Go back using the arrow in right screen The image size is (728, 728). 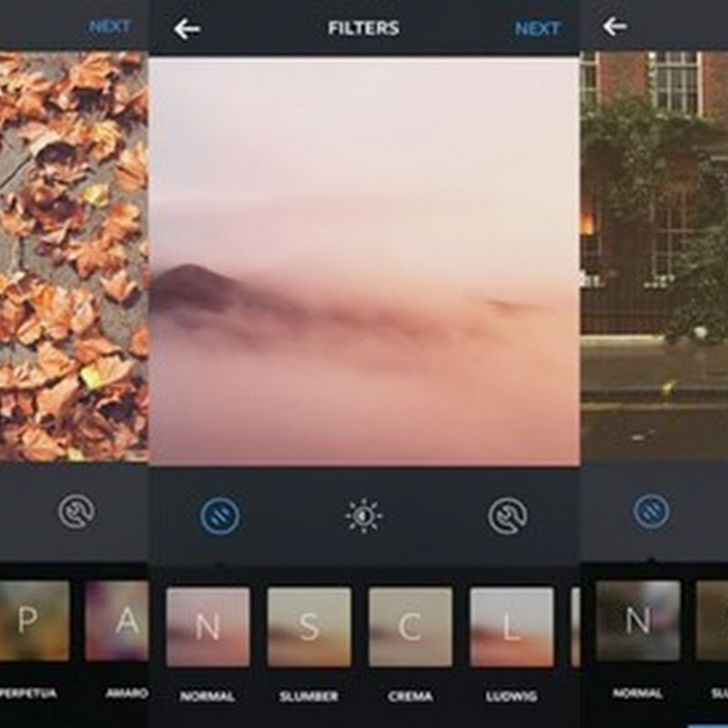tap(615, 26)
